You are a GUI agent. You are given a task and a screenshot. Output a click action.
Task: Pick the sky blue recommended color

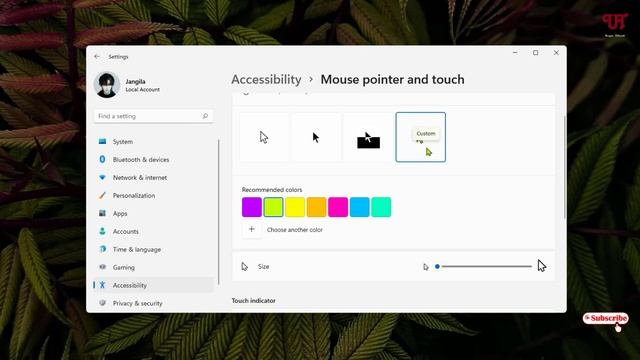tap(360, 207)
